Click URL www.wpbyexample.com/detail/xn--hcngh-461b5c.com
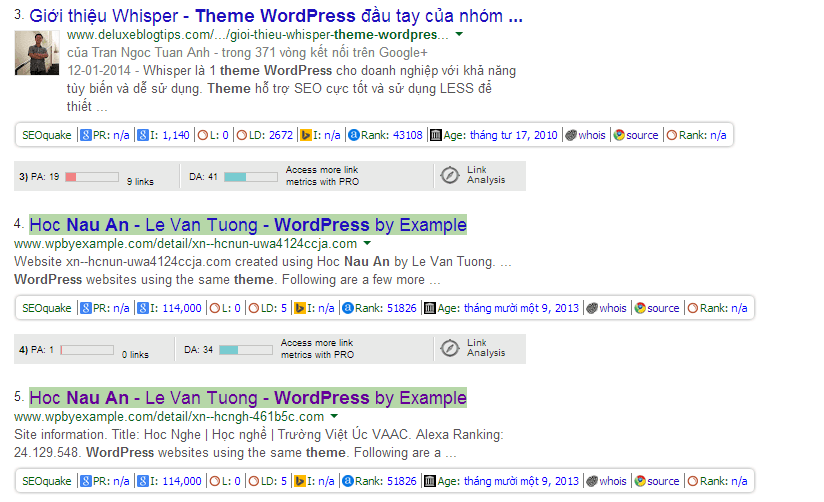The height and width of the screenshot is (502, 824). (x=169, y=416)
